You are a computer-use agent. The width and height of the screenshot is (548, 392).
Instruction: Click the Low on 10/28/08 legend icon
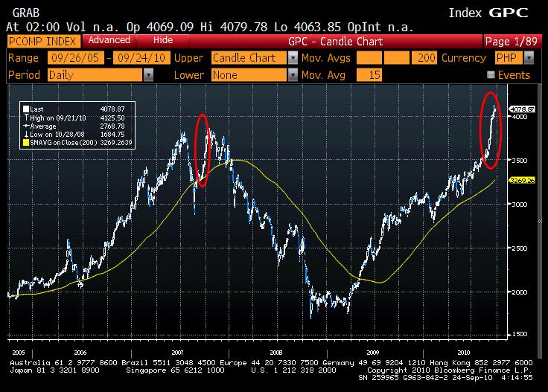pos(26,135)
